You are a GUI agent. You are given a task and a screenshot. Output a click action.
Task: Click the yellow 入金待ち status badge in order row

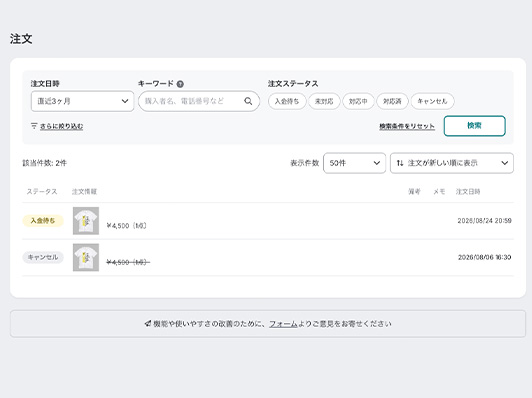(x=43, y=221)
